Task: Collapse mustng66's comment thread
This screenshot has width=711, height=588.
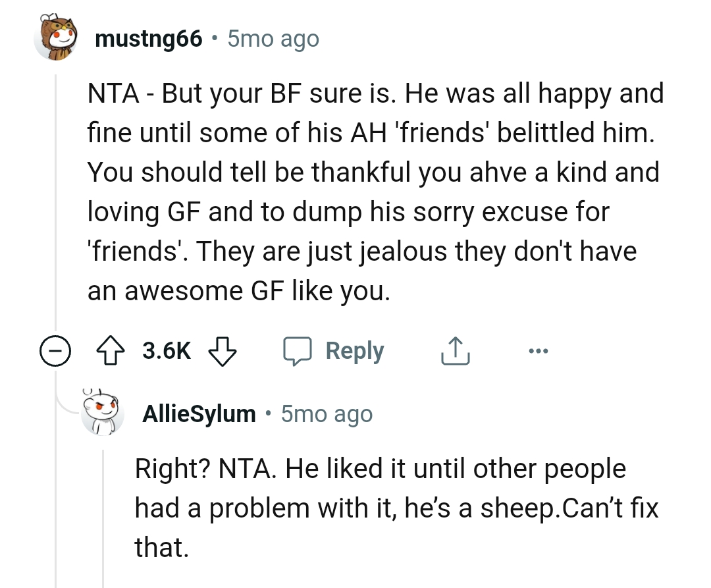Action: [x=56, y=350]
